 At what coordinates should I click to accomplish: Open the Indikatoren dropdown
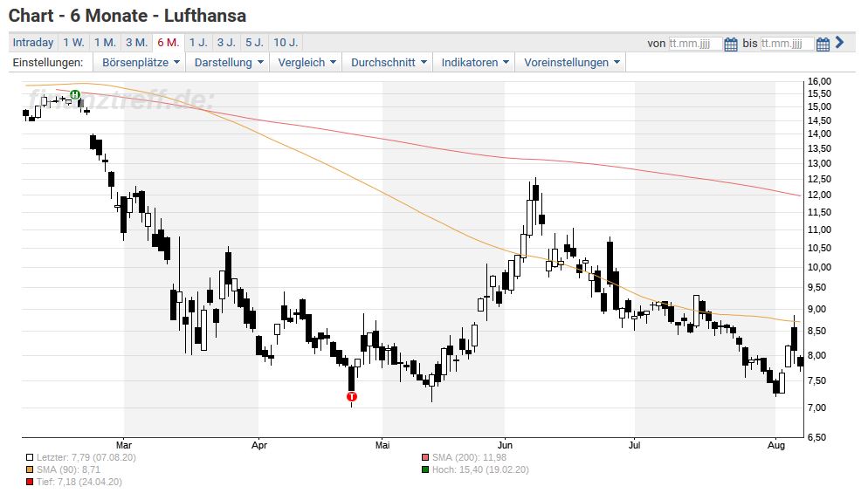pos(474,63)
